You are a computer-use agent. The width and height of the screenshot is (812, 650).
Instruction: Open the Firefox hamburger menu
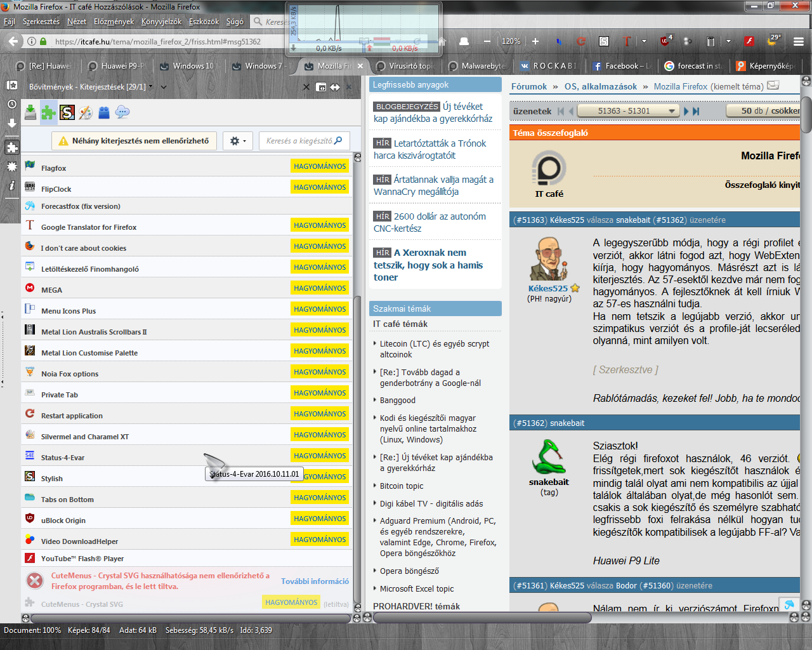(x=799, y=41)
